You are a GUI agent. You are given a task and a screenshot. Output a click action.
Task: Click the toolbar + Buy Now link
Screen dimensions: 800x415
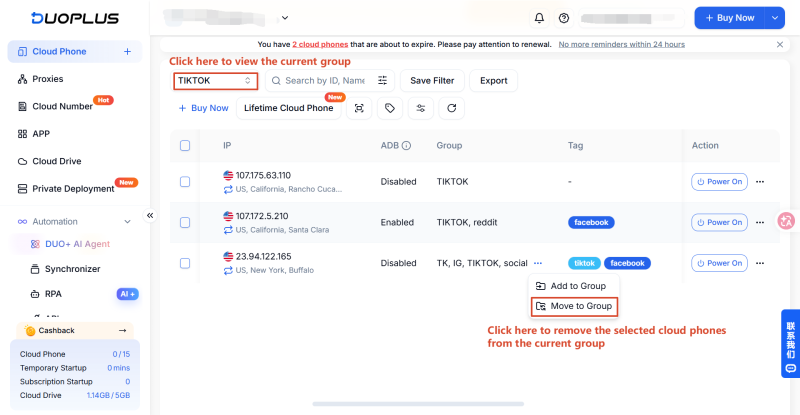204,108
